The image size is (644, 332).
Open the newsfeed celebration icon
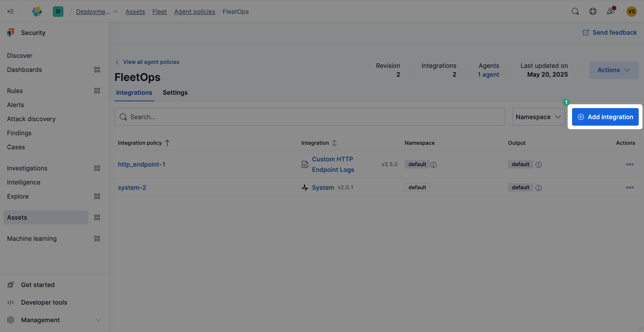point(610,11)
